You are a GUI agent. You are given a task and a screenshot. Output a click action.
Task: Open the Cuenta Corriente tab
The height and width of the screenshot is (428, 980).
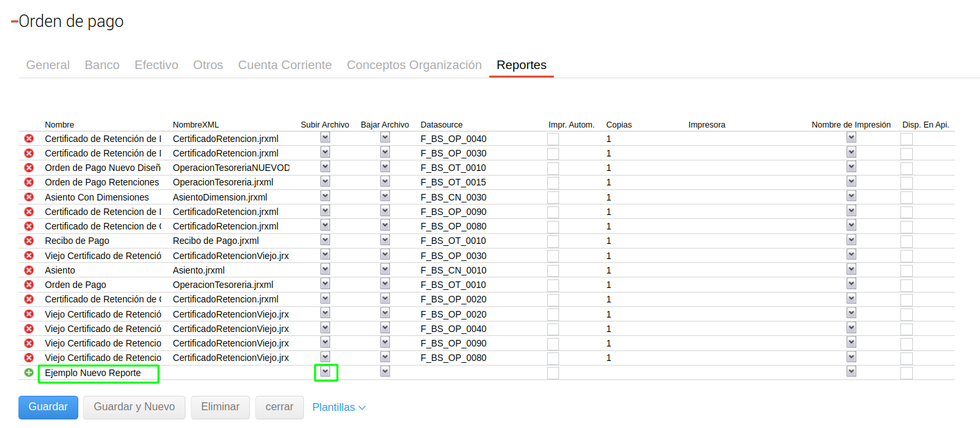[x=285, y=65]
